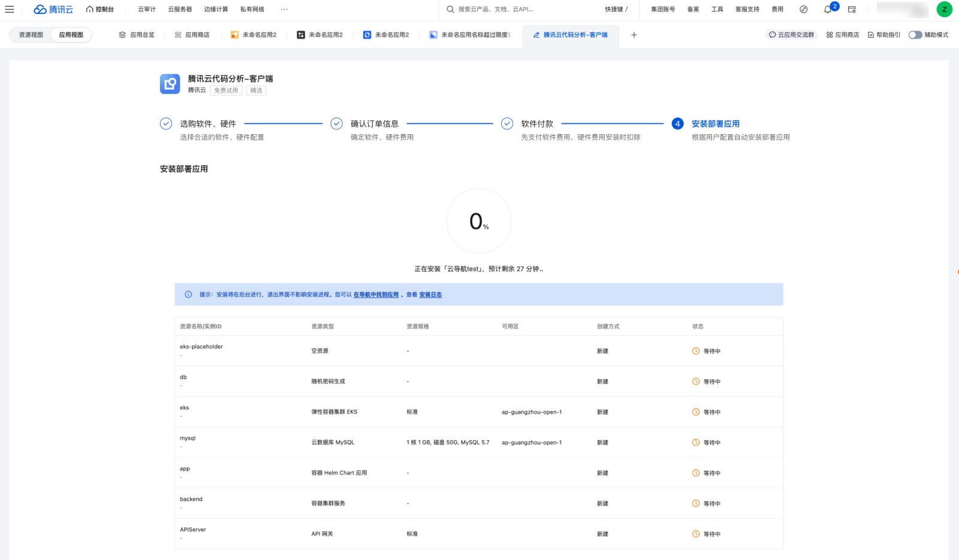Click the 安装部署应用 step label

click(x=716, y=124)
